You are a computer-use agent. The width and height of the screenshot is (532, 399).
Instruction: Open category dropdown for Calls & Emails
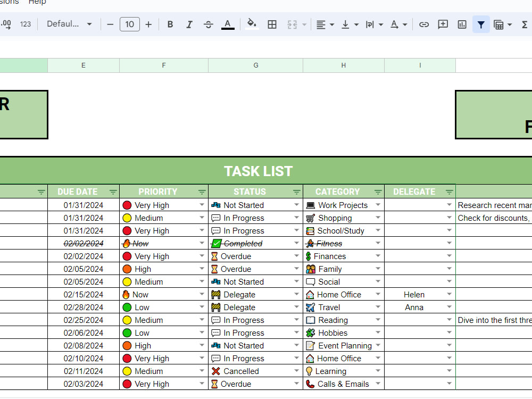378,384
